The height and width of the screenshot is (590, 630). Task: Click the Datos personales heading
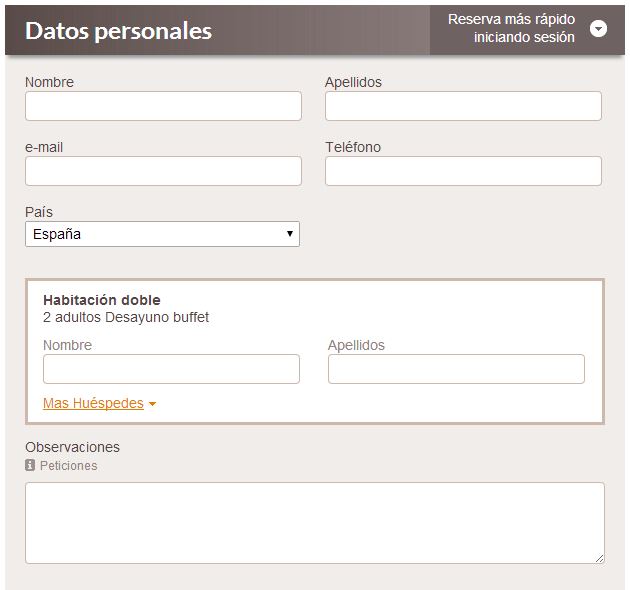119,31
